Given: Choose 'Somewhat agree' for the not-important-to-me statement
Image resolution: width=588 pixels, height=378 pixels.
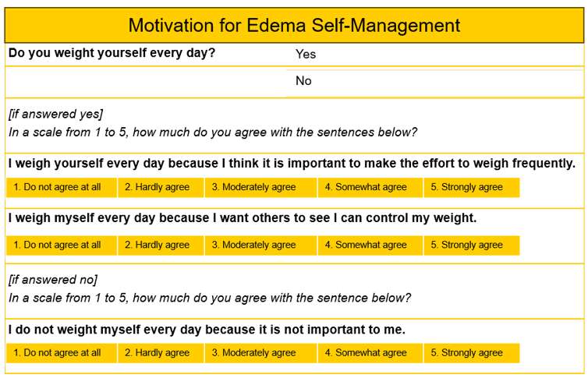Looking at the screenshot, I should coord(370,353).
